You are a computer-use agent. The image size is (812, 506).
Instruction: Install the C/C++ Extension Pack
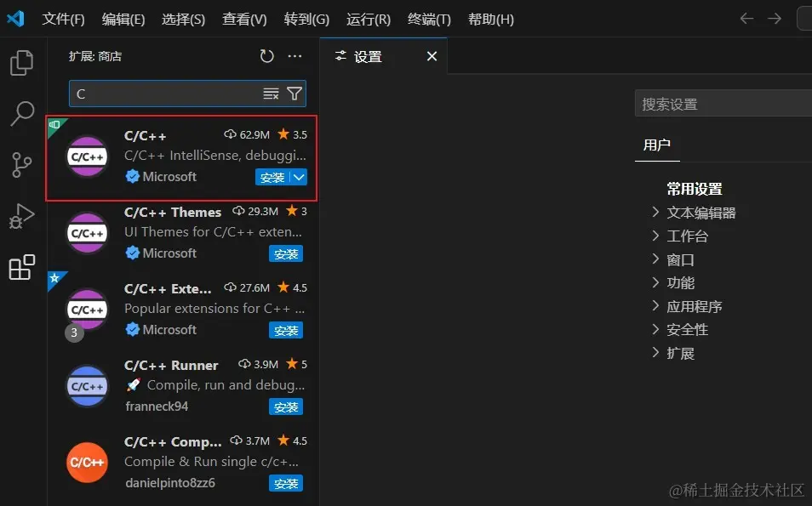286,331
